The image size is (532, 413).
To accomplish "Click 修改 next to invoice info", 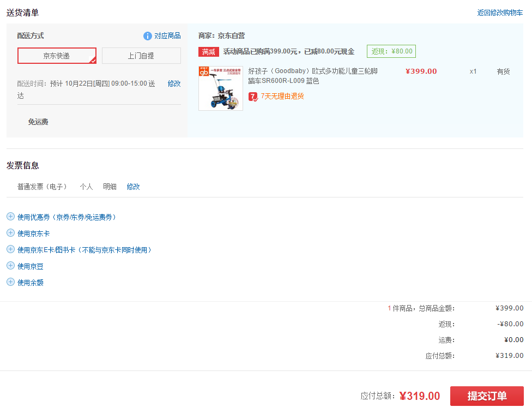I will [134, 187].
